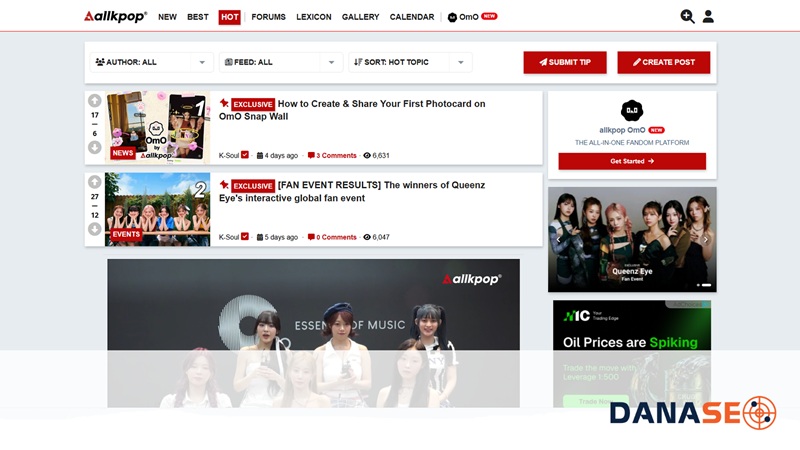The image size is (800, 450).
Task: Expand the Author: All dropdown
Action: [152, 62]
